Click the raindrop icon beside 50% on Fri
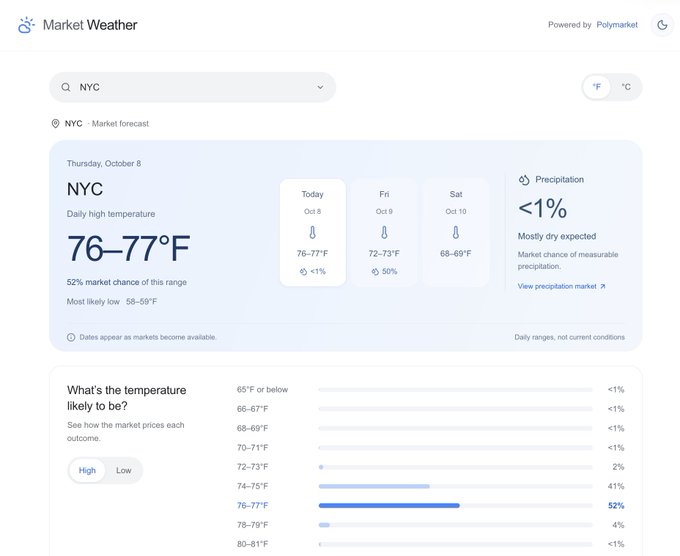Viewport: 680px width, 556px height. click(x=375, y=271)
